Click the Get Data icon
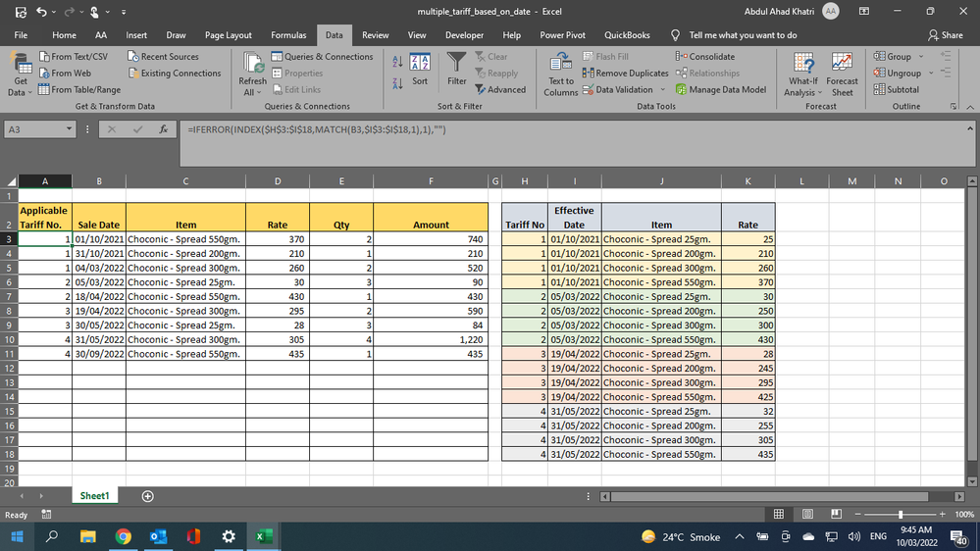Screen dimensions: 980x551 pyautogui.click(x=20, y=75)
